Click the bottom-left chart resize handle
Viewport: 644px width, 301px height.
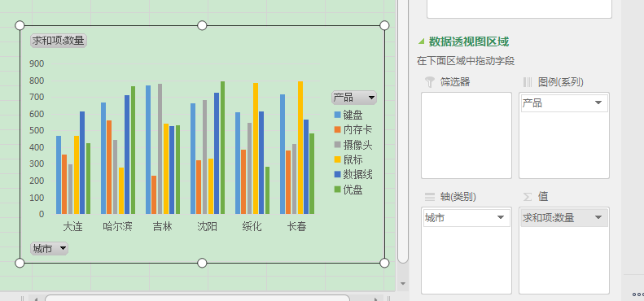click(20, 263)
